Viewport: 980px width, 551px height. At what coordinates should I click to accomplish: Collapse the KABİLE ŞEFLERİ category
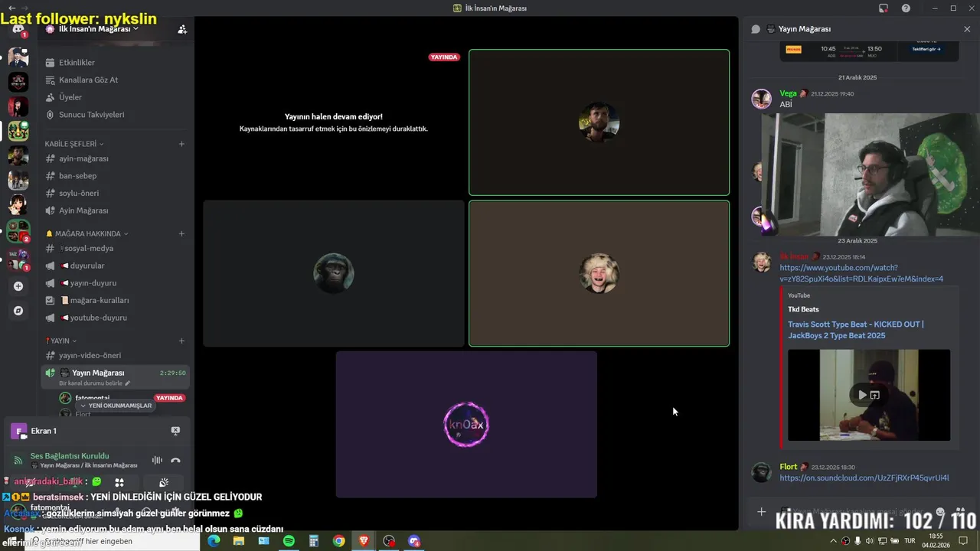coord(73,144)
